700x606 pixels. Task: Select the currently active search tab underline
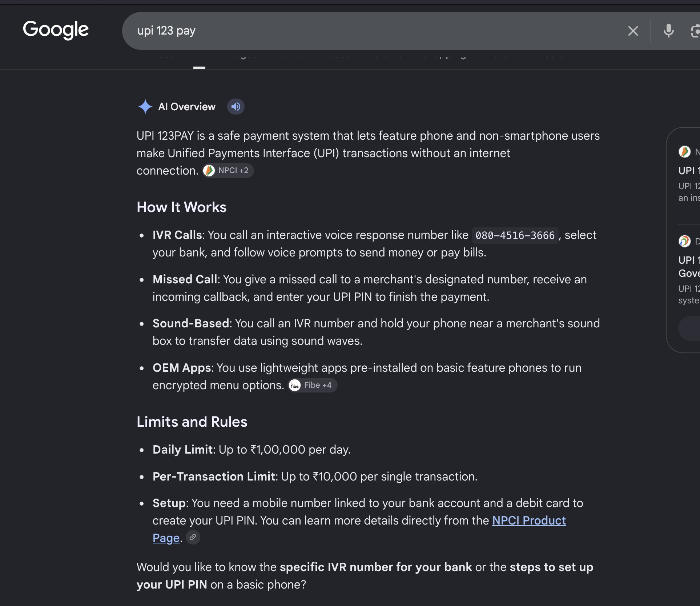tap(199, 67)
